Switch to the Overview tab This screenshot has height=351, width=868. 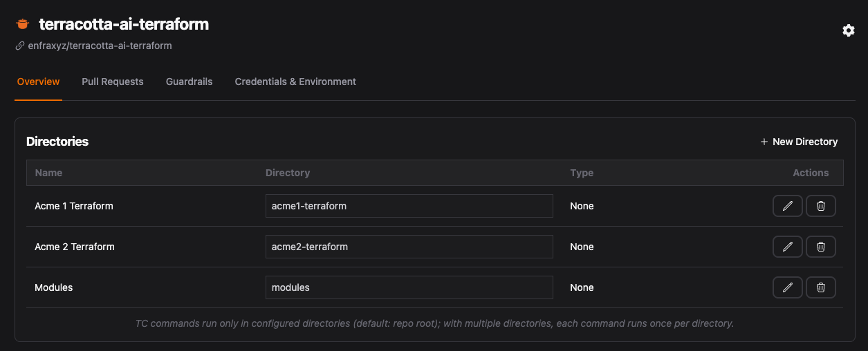pos(38,82)
